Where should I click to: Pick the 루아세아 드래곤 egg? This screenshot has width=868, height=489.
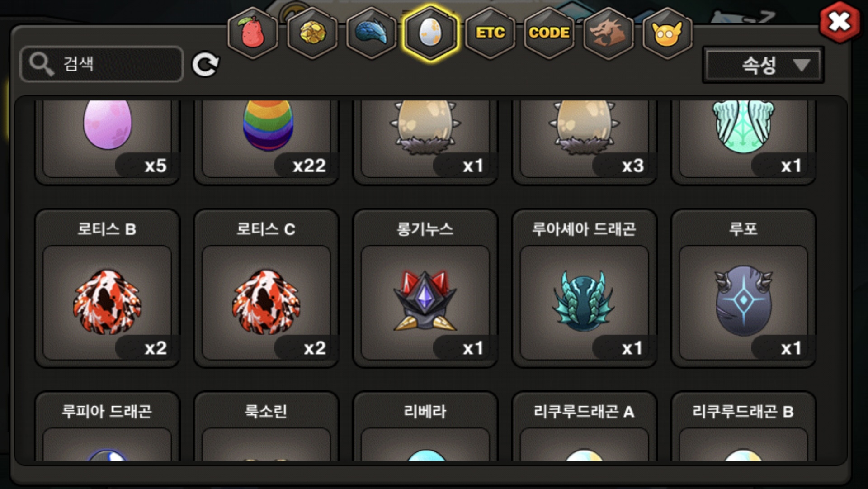tap(584, 288)
